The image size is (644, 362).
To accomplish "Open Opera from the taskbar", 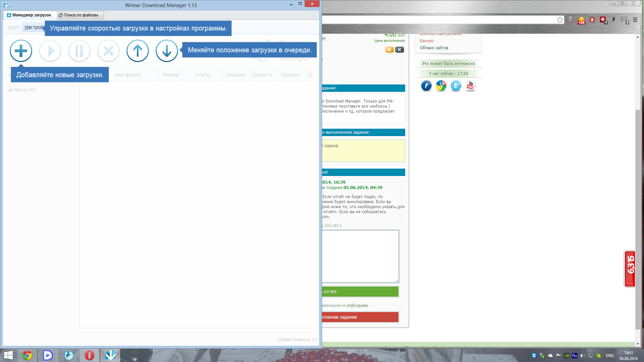I will coord(90,355).
